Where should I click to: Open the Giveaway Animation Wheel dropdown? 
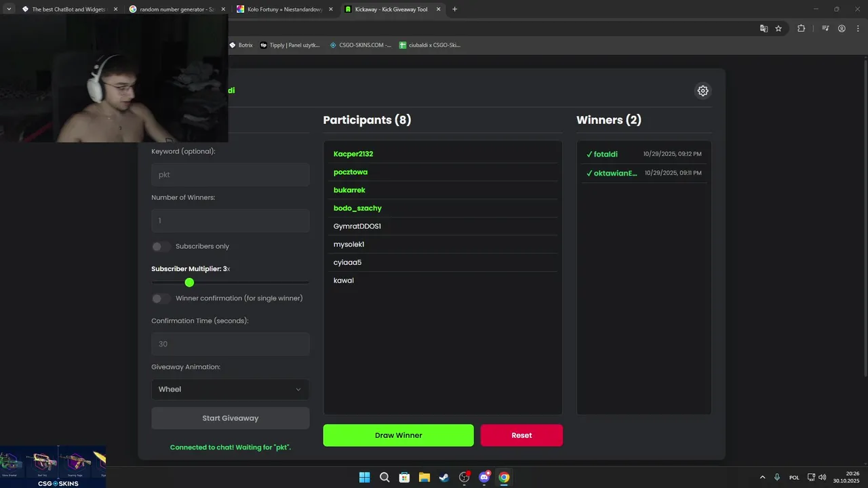231,389
